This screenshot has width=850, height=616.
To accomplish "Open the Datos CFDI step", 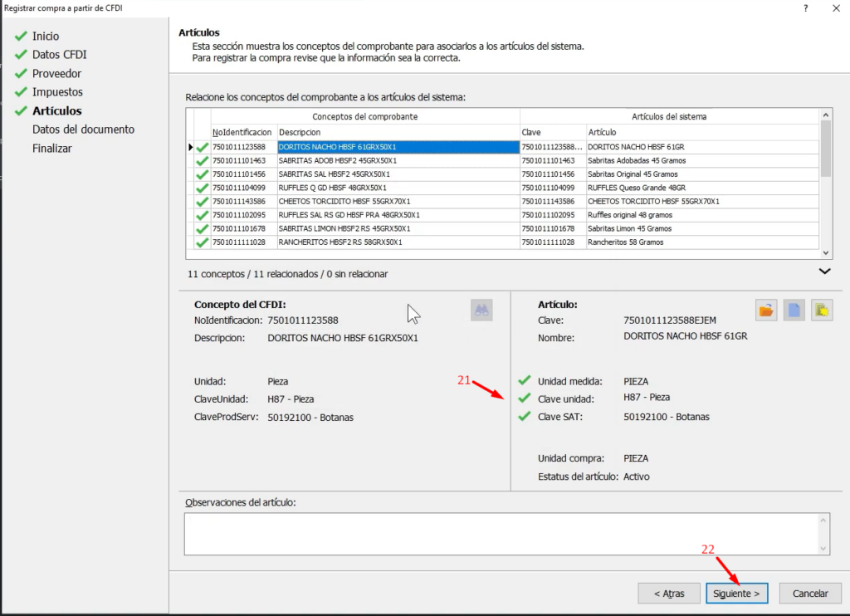I will tap(59, 55).
